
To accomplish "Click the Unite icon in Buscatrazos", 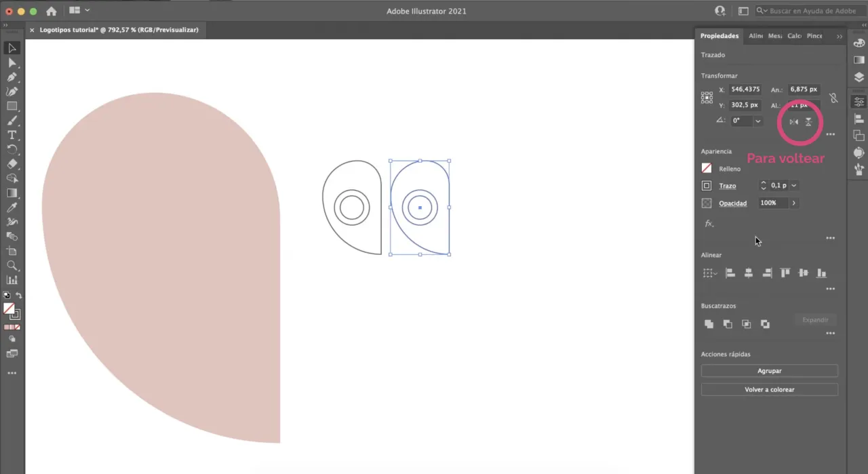I will (709, 323).
